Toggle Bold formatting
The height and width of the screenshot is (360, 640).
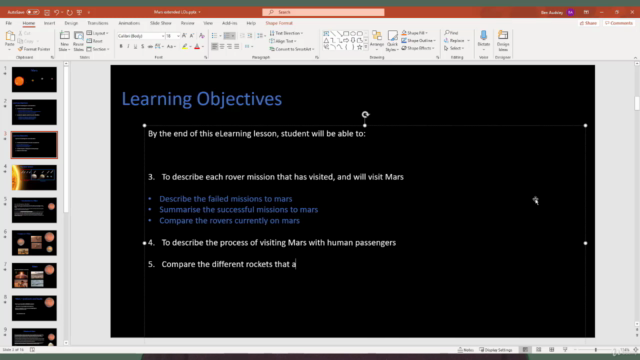[121, 47]
